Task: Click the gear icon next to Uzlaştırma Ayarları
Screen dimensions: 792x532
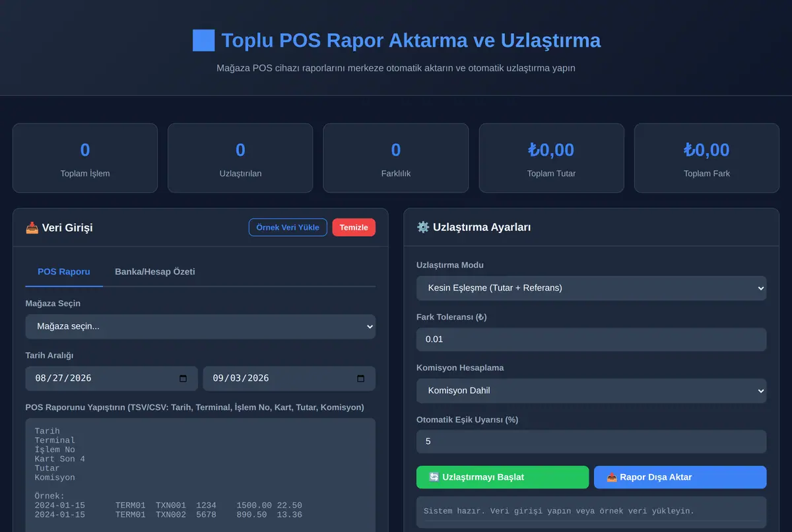Action: pyautogui.click(x=423, y=227)
